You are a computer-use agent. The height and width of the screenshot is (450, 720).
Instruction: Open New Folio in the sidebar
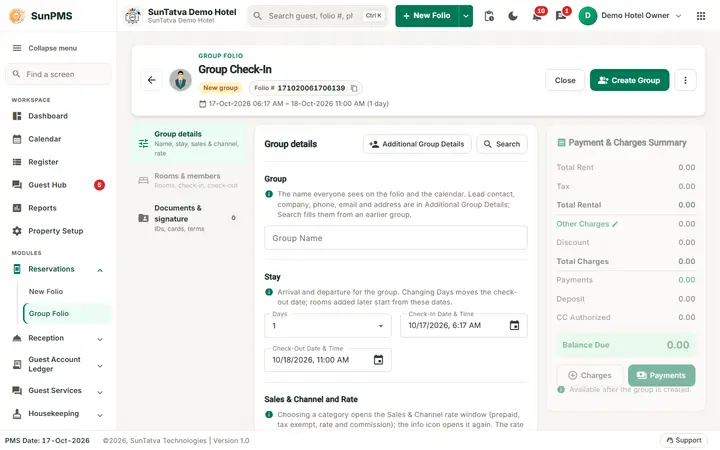coord(46,292)
